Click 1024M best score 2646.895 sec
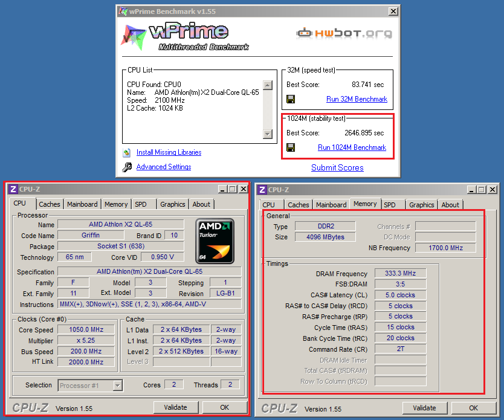Screen dimensions: 504x420 tap(364, 133)
